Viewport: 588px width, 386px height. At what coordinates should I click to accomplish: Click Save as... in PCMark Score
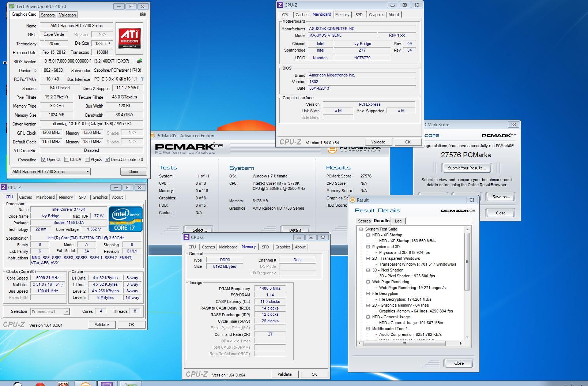point(501,197)
